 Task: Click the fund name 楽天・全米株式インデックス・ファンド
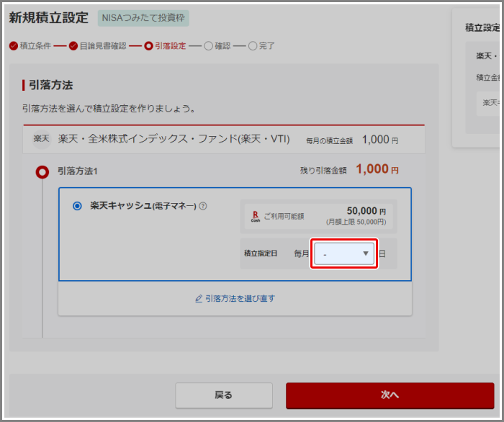pos(174,139)
